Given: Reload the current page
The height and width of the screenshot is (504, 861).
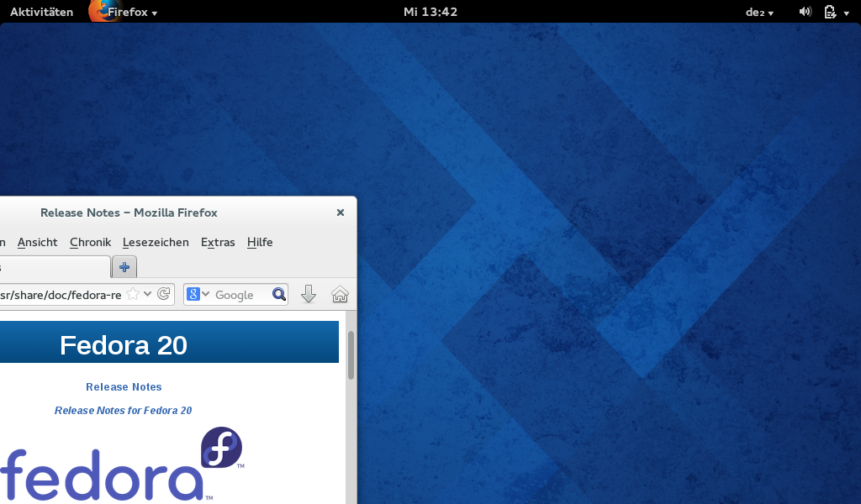Looking at the screenshot, I should tap(164, 294).
